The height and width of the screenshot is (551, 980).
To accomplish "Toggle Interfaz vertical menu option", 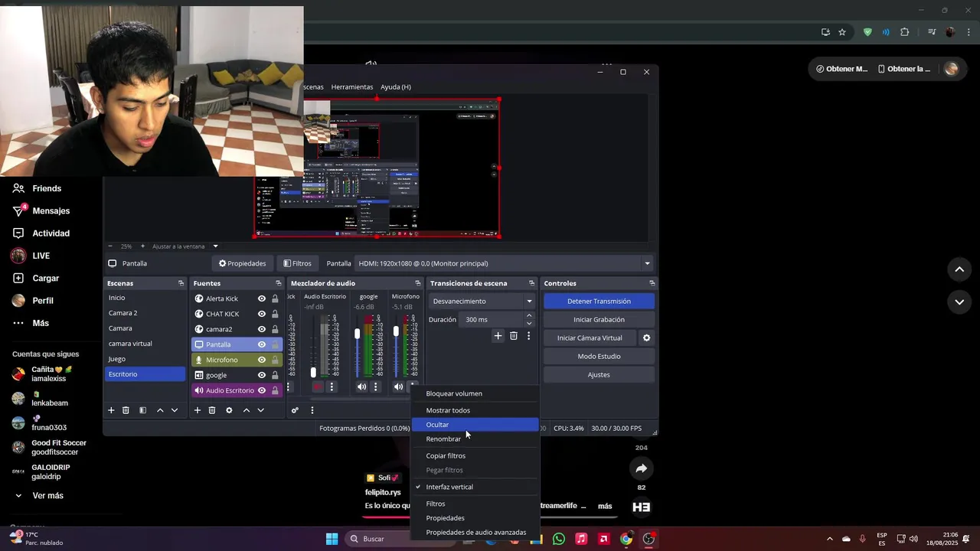I will coord(475,487).
